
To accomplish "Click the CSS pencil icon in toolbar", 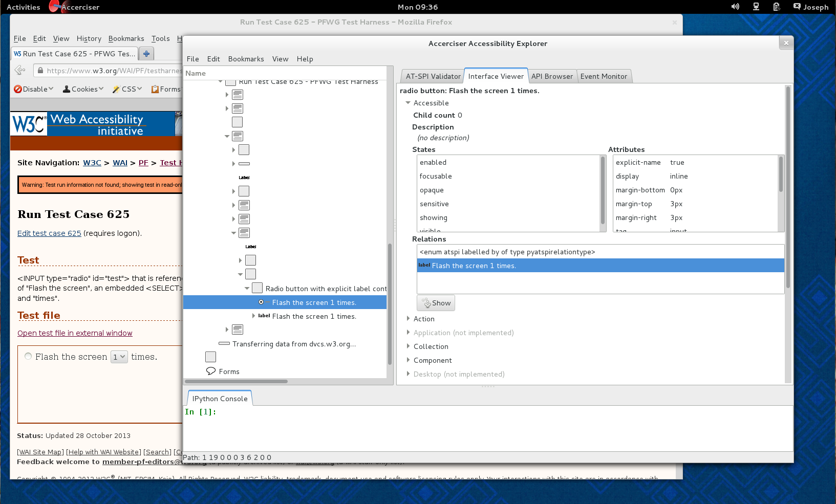I will [117, 89].
